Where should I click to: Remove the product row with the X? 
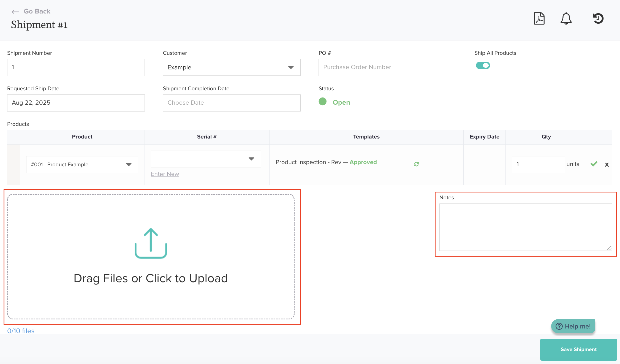click(607, 165)
